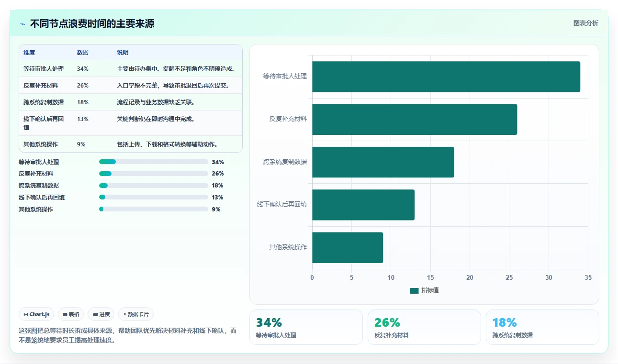Click the lightning icon beside the title
This screenshot has width=618, height=364.
[x=22, y=24]
